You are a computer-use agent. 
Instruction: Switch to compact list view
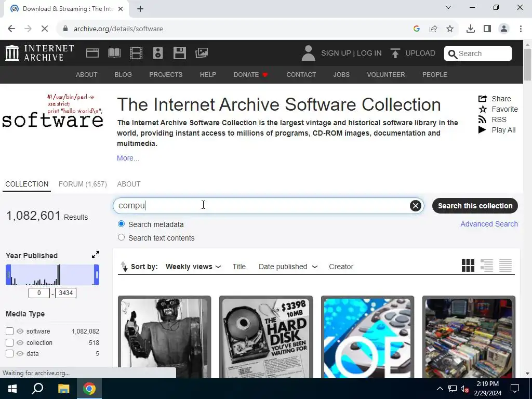point(505,265)
